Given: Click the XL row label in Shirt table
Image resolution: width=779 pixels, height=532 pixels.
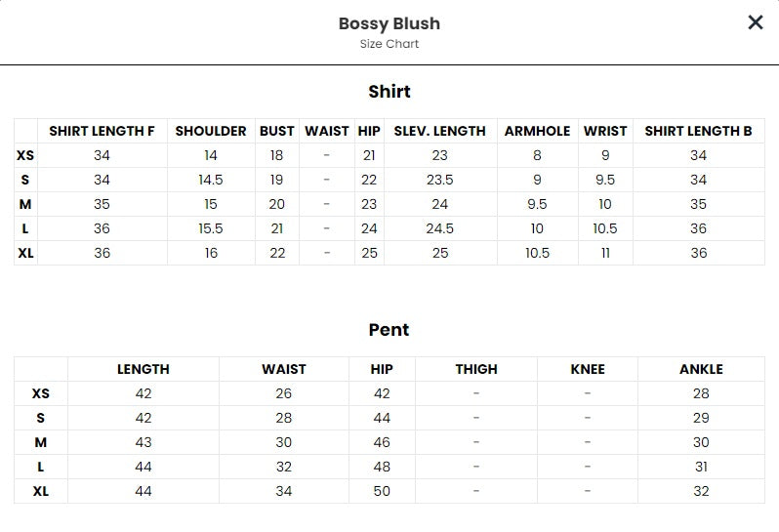Looking at the screenshot, I should pyautogui.click(x=25, y=254).
